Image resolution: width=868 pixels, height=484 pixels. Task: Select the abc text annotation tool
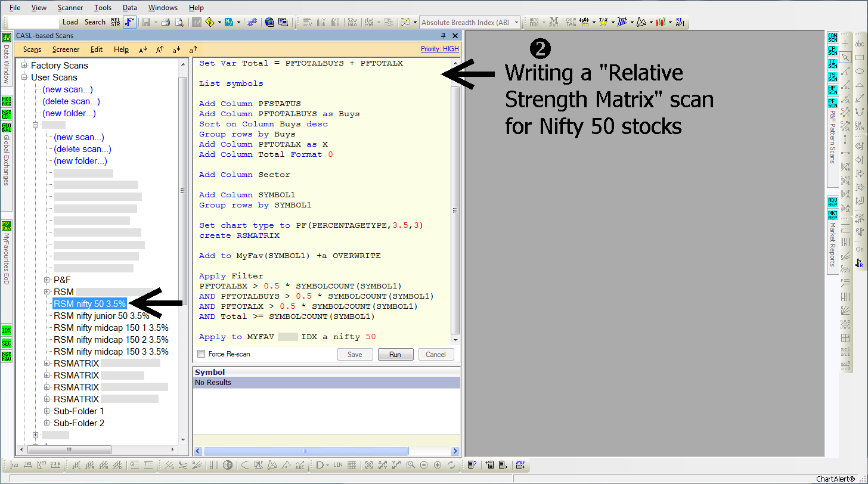860,44
